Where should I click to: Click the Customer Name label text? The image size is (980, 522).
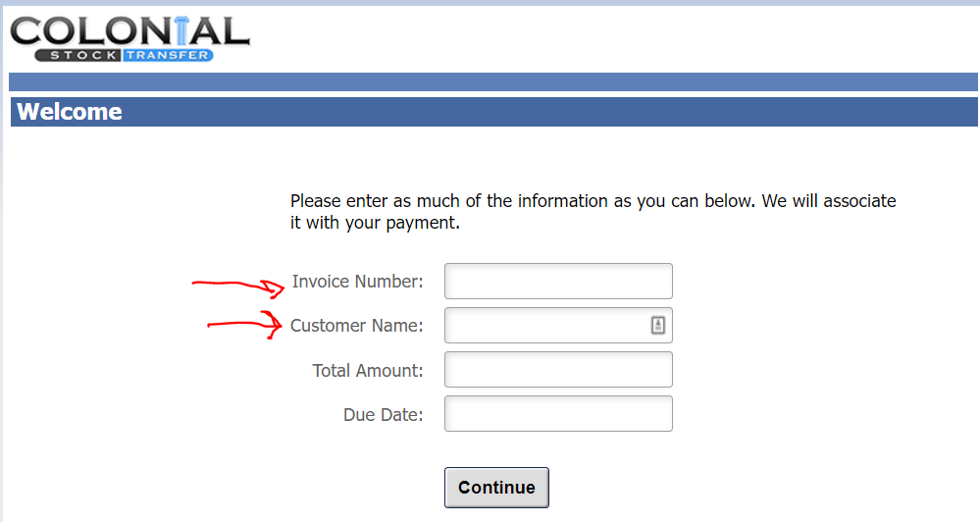coord(357,326)
